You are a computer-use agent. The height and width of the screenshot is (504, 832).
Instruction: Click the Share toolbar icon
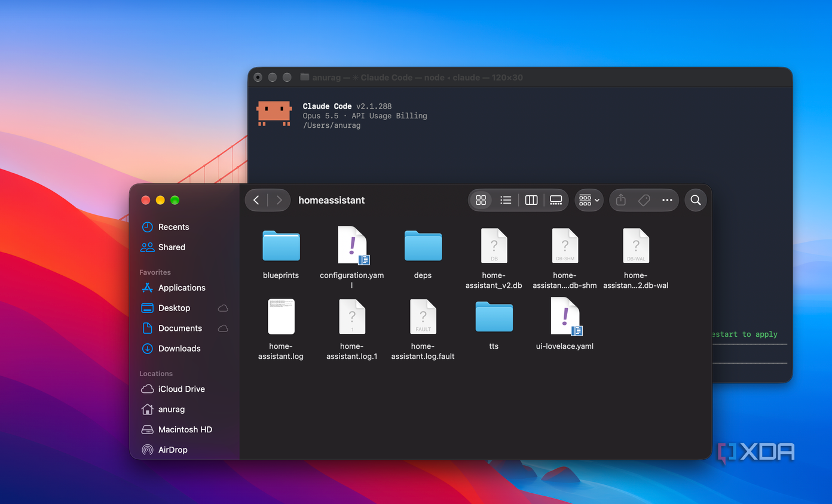pos(621,200)
